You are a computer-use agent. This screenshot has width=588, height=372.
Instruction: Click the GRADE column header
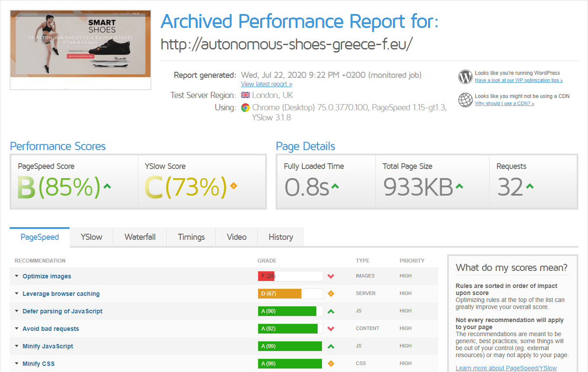[267, 261]
